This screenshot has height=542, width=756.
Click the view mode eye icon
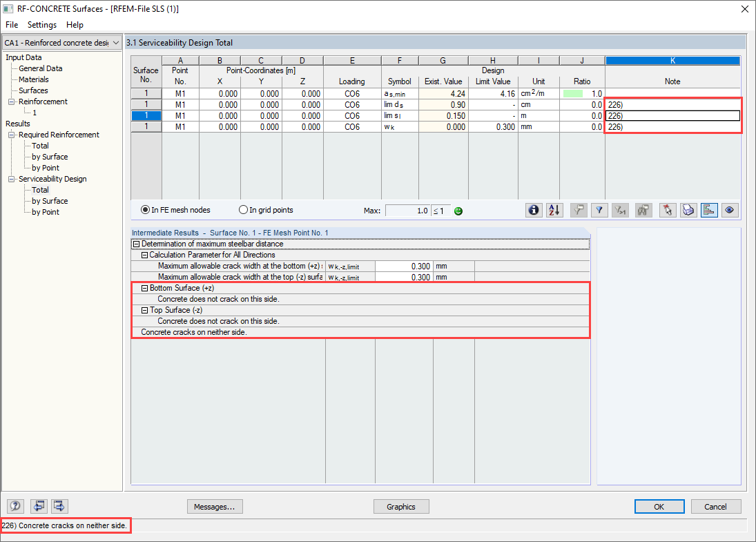pos(730,210)
